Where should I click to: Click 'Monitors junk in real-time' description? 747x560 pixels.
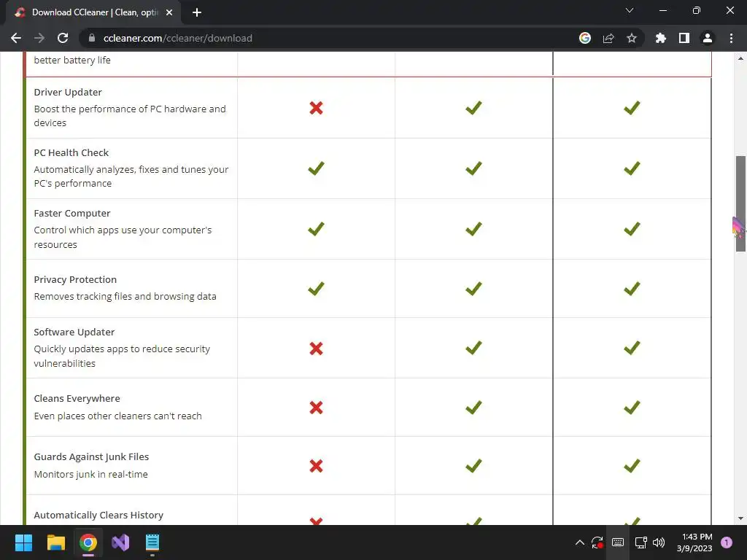click(90, 474)
